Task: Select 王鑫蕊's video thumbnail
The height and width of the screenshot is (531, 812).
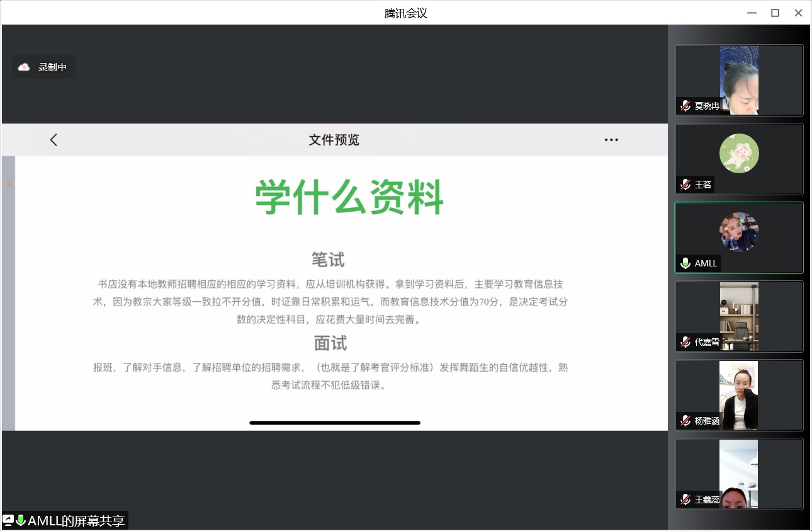Action: point(739,474)
